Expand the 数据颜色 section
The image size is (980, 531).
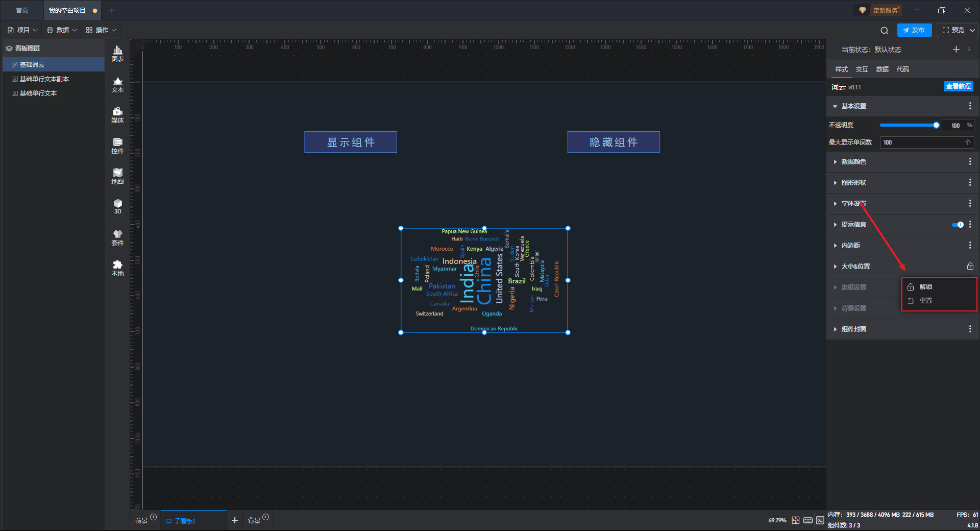pyautogui.click(x=853, y=162)
